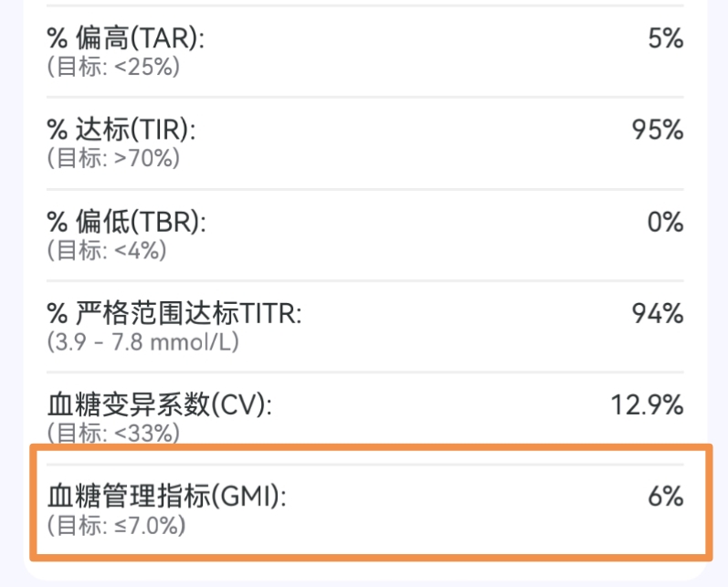Click the divider line between TAR and TIR
The height and width of the screenshot is (587, 728).
(365, 98)
